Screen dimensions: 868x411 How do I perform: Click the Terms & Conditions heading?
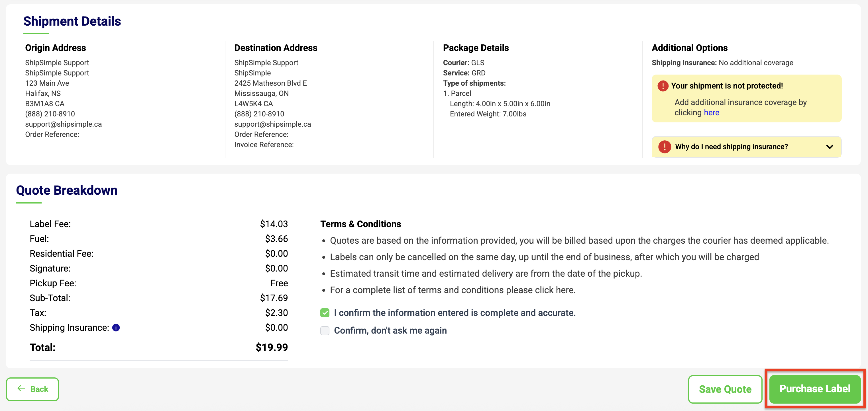pos(360,224)
